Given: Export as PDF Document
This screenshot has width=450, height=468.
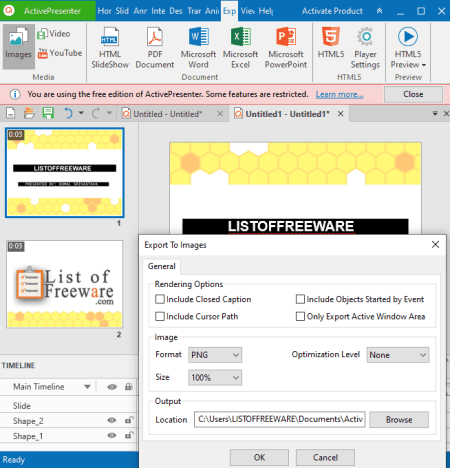Looking at the screenshot, I should 155,48.
